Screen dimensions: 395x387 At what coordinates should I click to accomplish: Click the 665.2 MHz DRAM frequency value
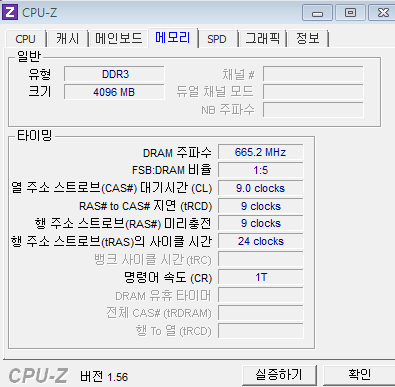pos(261,152)
